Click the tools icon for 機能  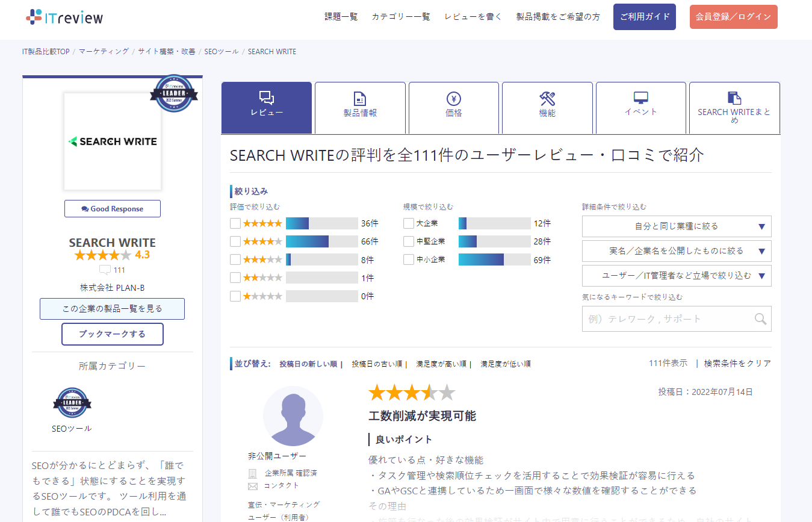pyautogui.click(x=547, y=99)
